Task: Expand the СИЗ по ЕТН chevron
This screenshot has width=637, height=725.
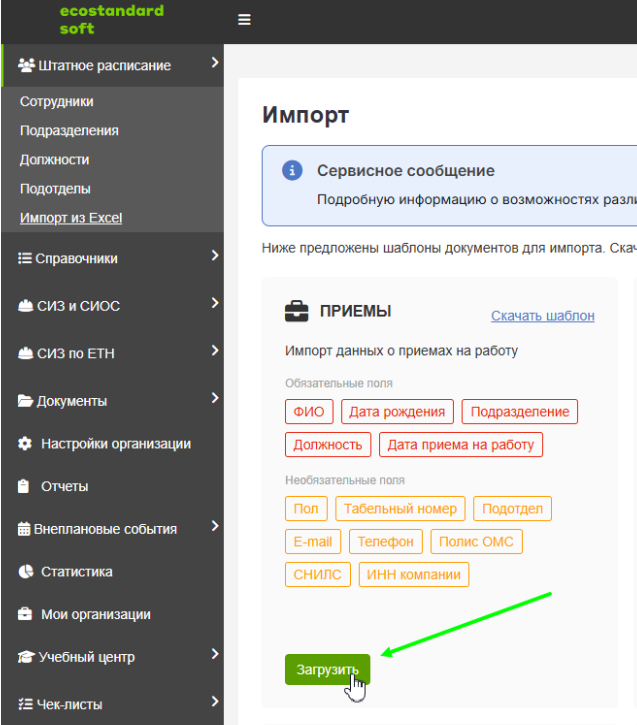Action: 214,350
